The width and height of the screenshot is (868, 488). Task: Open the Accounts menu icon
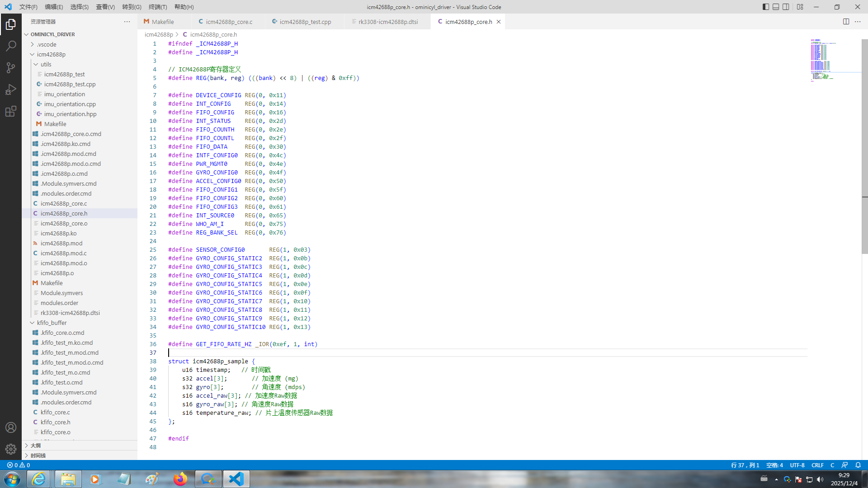tap(11, 427)
